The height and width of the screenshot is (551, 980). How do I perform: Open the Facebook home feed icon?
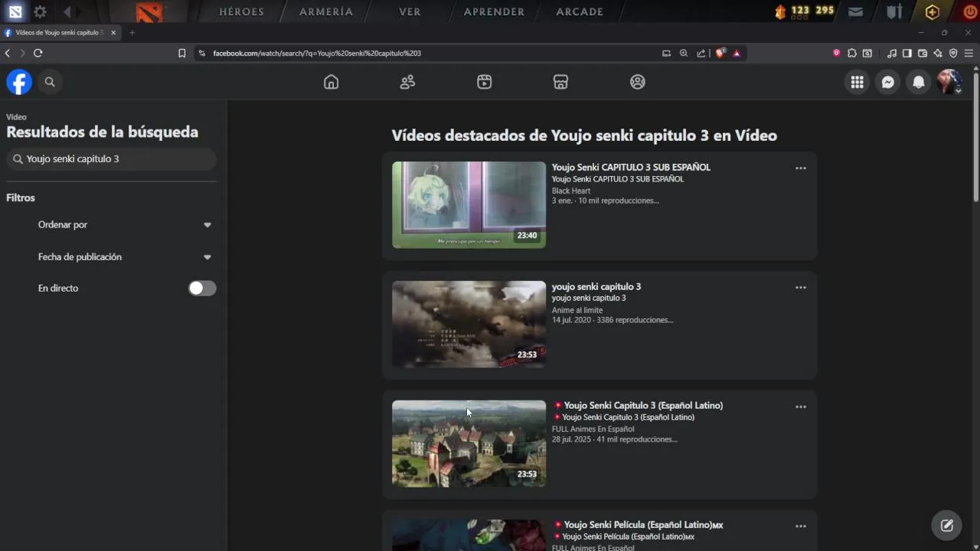(x=331, y=82)
